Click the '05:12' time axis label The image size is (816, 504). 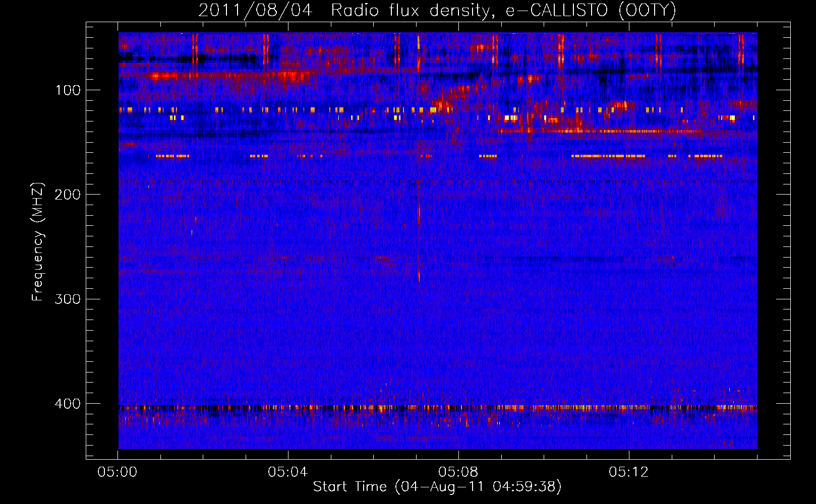click(628, 472)
